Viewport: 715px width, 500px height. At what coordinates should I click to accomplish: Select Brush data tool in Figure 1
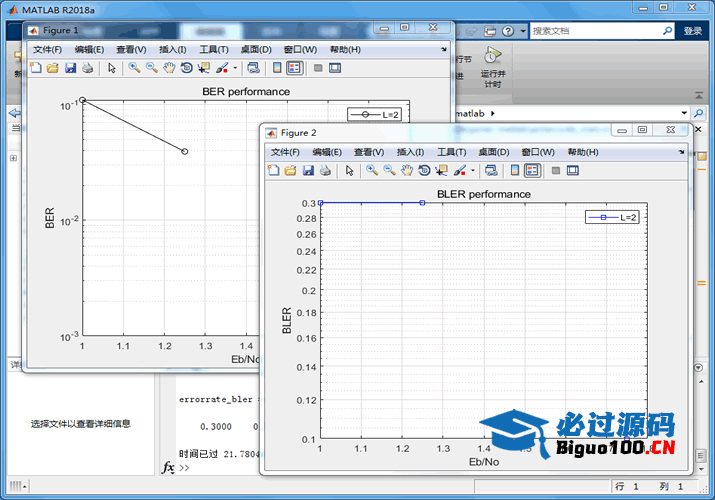coord(222,68)
